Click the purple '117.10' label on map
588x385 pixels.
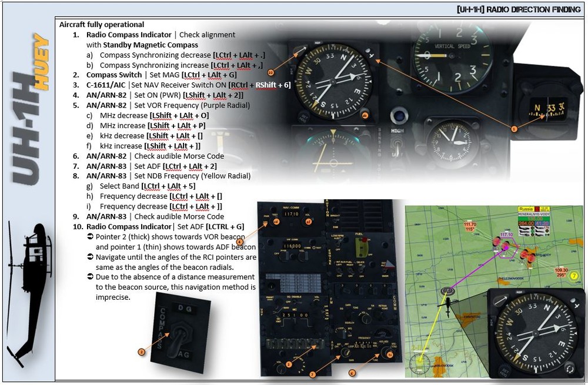tap(506, 235)
